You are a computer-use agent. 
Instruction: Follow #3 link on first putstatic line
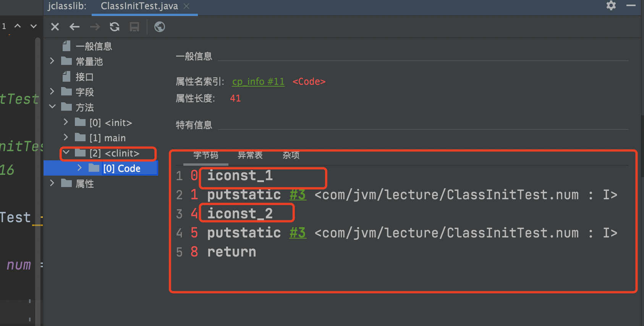coord(298,195)
